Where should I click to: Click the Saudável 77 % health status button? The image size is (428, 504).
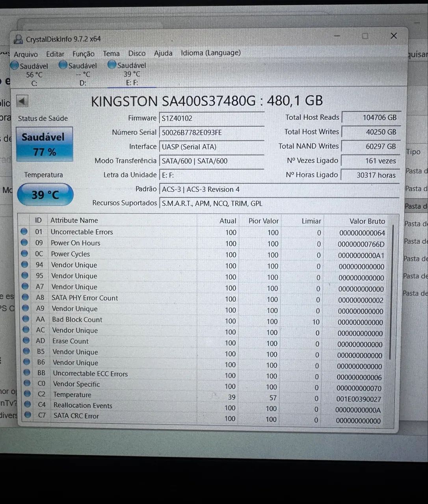tap(44, 144)
